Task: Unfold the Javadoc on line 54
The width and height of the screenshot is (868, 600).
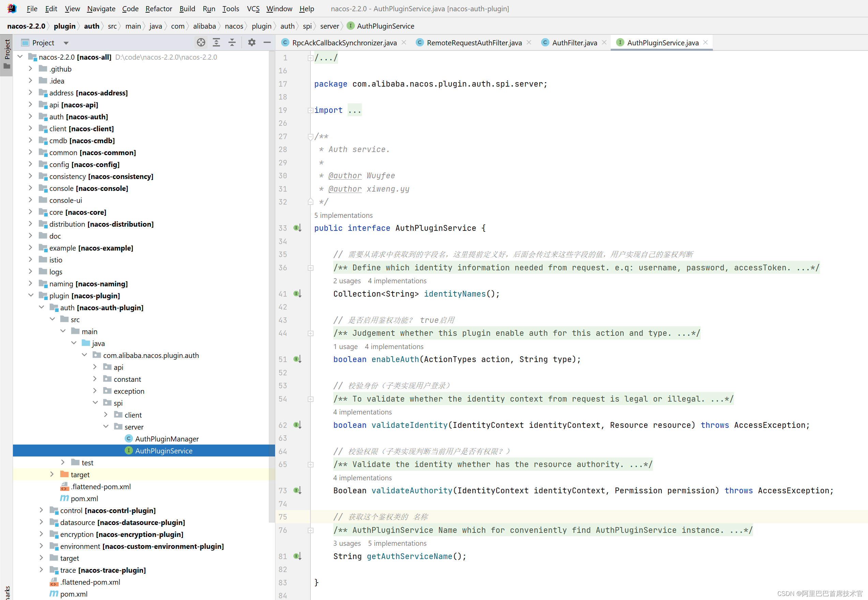Action: pos(310,399)
